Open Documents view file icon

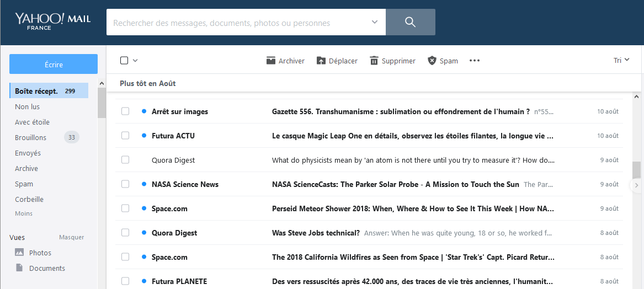coord(19,267)
